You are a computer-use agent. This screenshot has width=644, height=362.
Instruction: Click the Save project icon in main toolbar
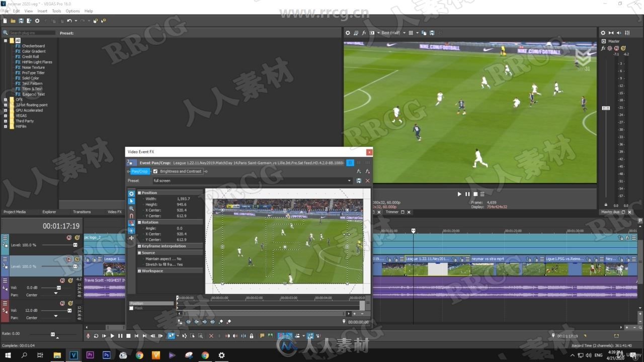tap(21, 21)
